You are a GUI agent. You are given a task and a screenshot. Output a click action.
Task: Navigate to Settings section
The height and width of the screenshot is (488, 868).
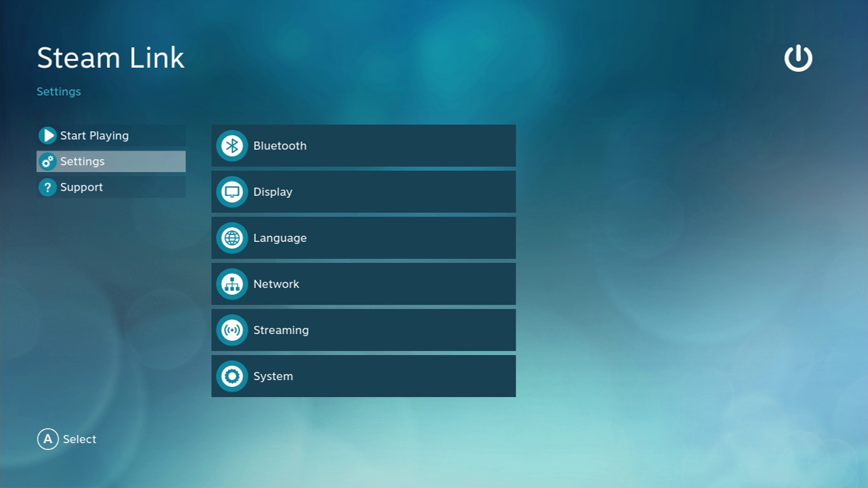point(112,161)
